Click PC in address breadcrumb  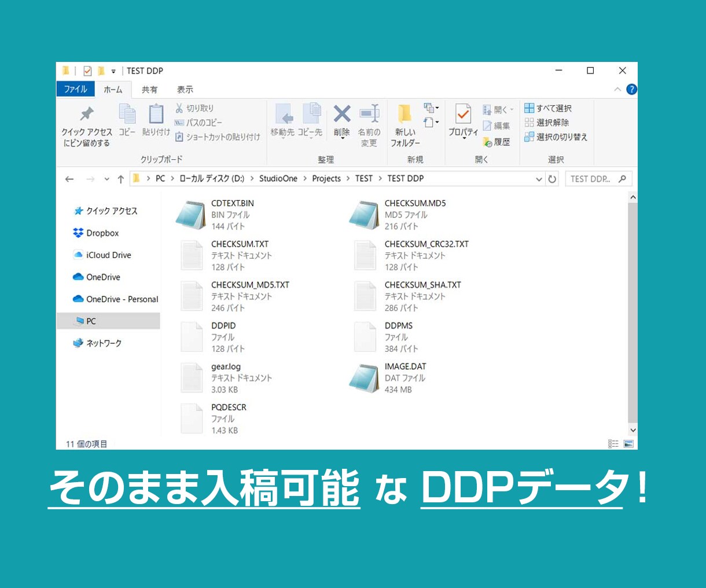pos(160,178)
